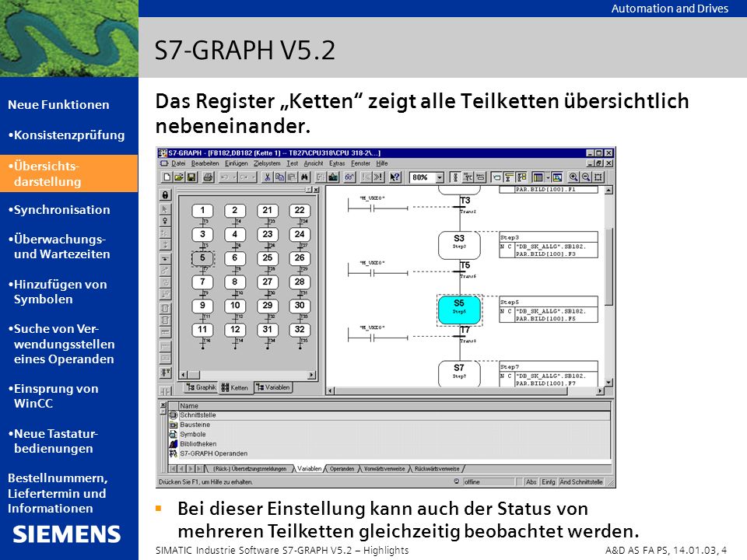Screen dimensions: 747x560
Task: Save using the diskette toolbar icon
Action: coord(191,177)
